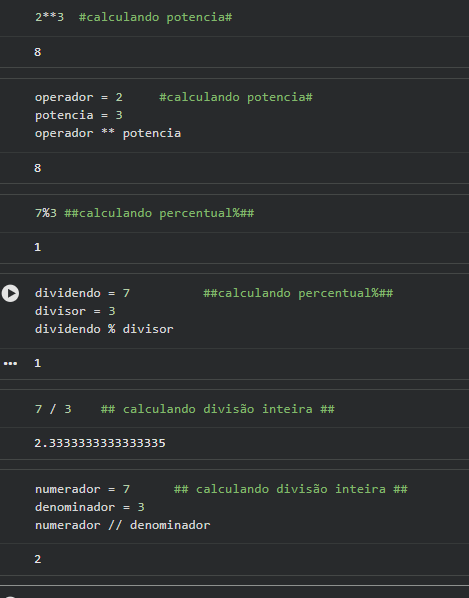Screen dimensions: 469x598
Task: Select output 2 beneath the numerador cell
Action: click(37, 559)
